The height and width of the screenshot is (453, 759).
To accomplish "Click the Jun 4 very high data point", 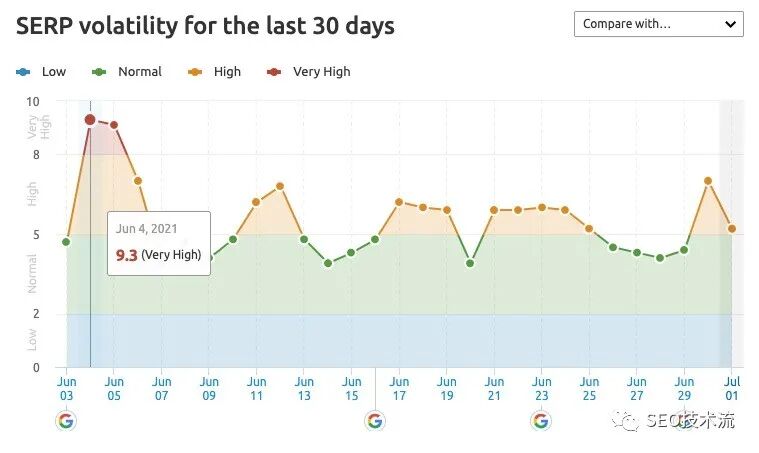I will [x=90, y=120].
